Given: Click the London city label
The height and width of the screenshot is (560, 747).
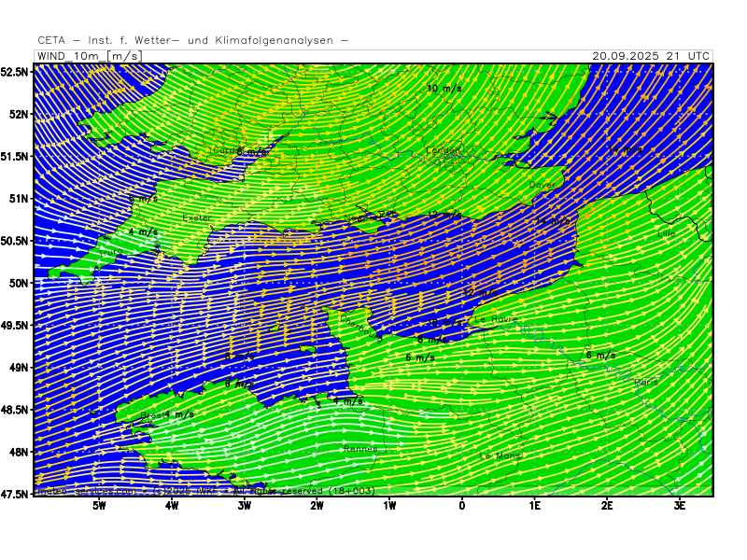Looking at the screenshot, I should [443, 150].
